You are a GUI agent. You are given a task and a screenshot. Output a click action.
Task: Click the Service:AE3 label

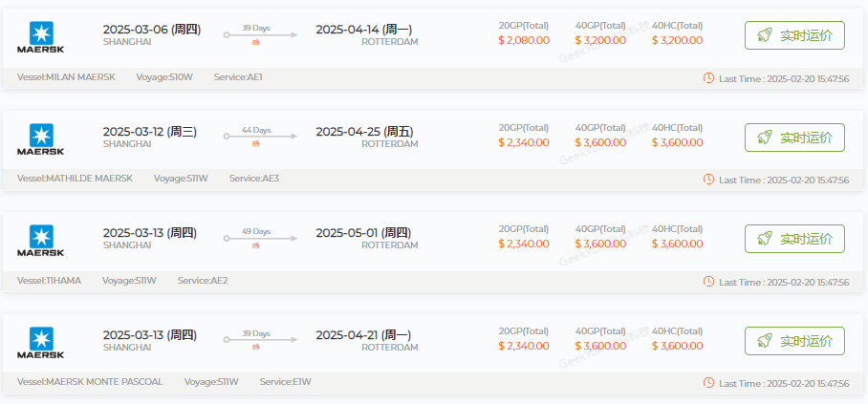[x=254, y=179]
